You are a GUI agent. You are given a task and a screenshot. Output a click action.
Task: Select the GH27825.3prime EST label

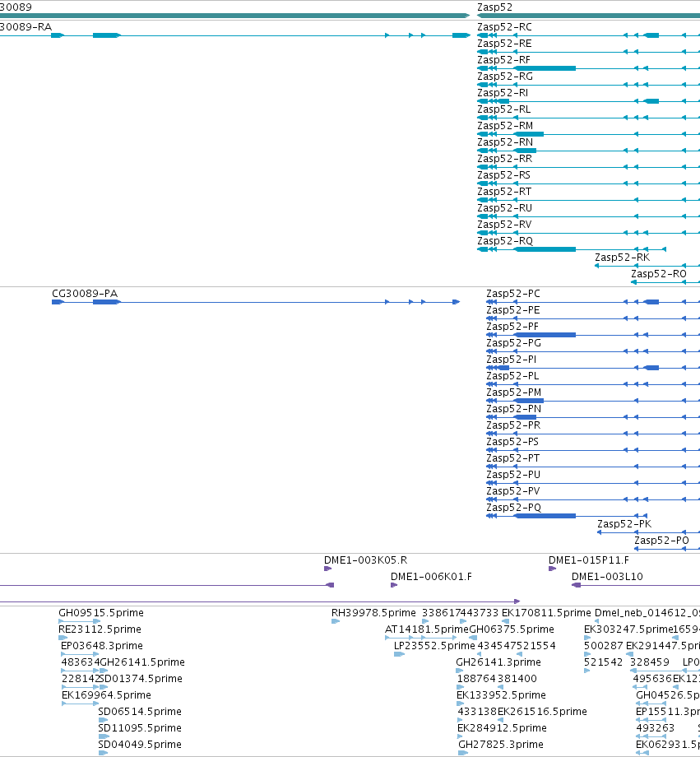(x=501, y=744)
